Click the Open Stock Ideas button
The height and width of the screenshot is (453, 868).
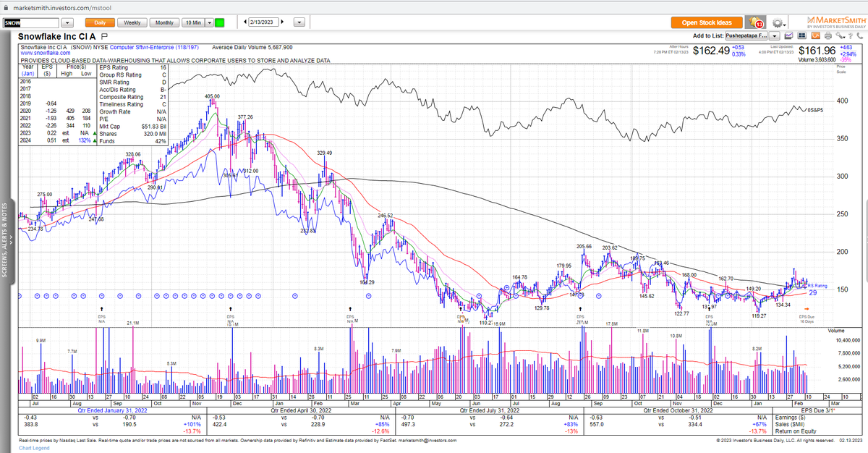point(707,22)
